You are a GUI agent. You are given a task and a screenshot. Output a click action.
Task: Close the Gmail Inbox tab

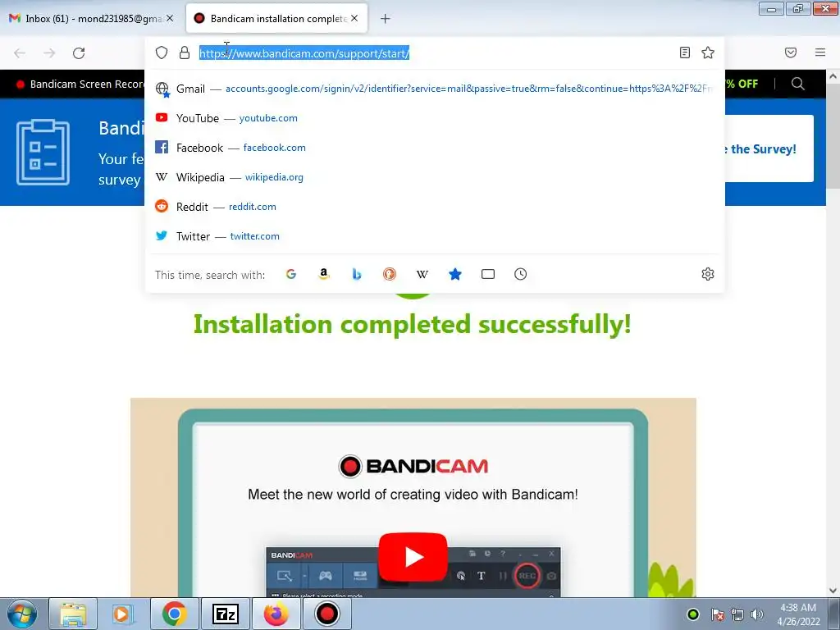coord(170,18)
